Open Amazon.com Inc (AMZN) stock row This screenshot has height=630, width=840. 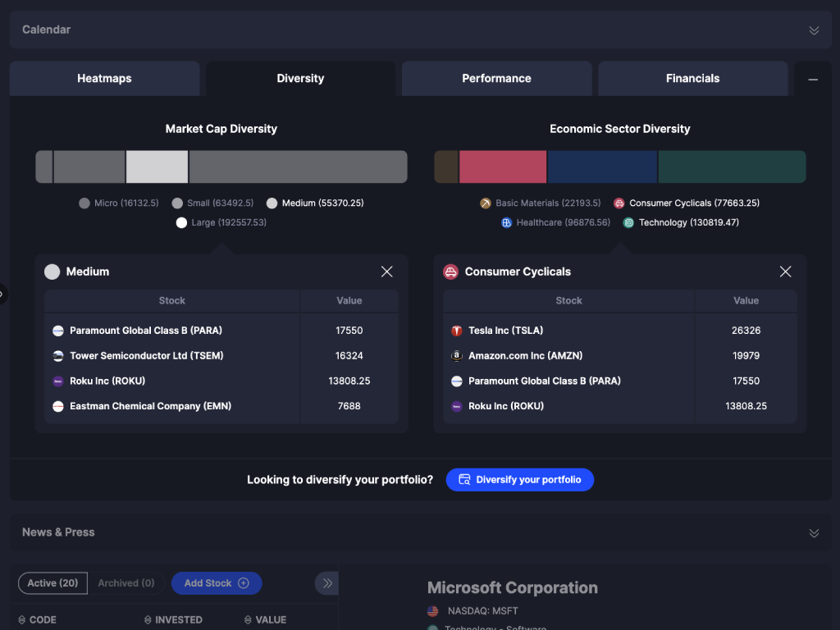click(620, 356)
